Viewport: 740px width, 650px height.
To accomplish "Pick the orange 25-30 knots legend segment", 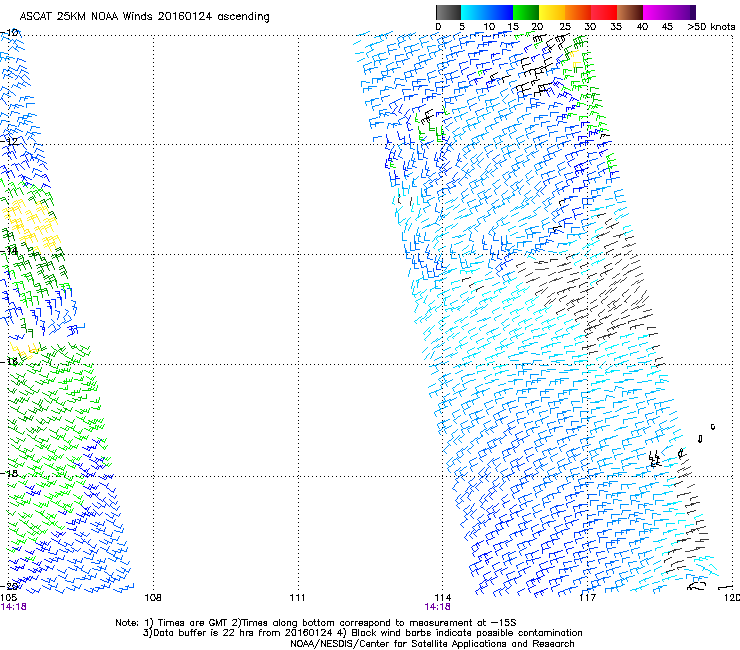I will click(x=578, y=12).
